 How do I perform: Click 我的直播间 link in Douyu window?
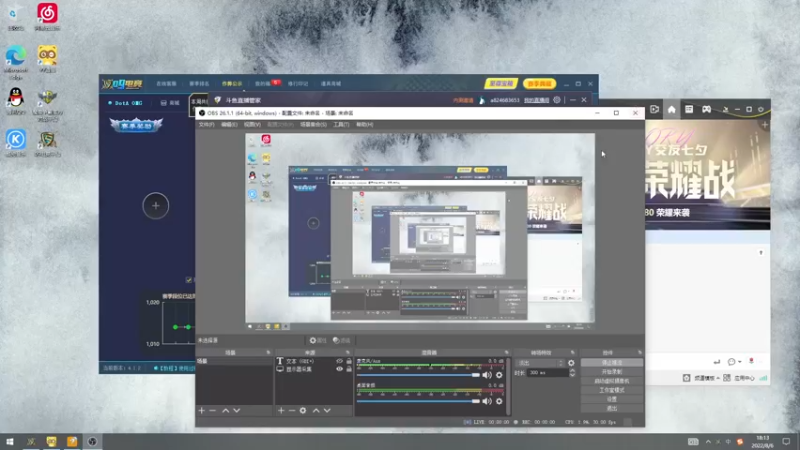[x=536, y=101]
